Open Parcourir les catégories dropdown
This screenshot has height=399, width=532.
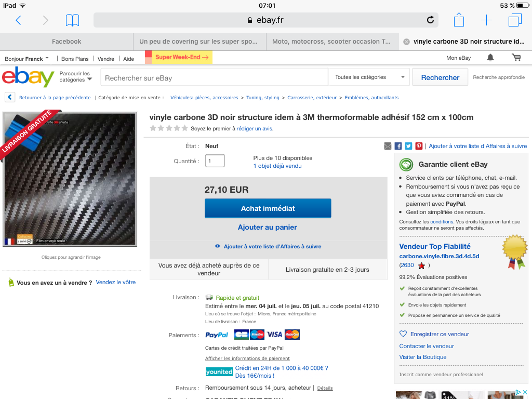point(75,77)
